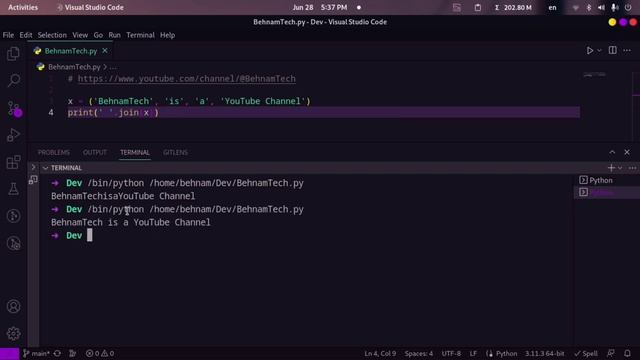
Task: Toggle the Spell checker status item
Action: [x=586, y=353]
